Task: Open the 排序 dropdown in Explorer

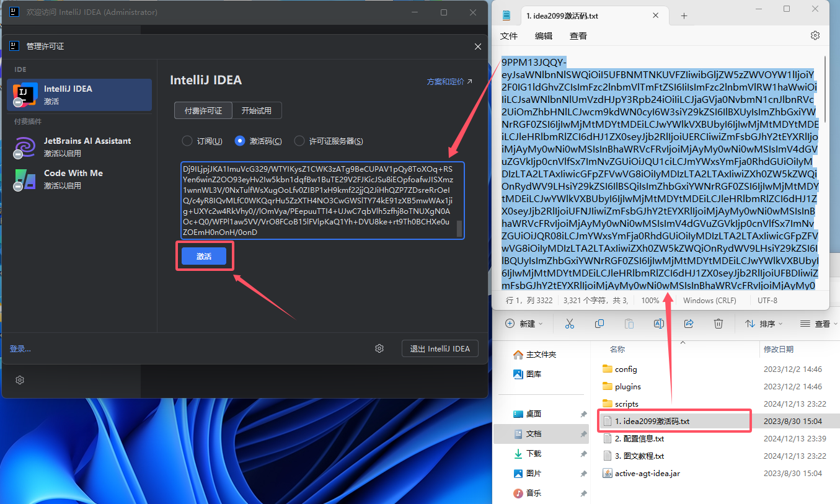Action: pos(764,324)
